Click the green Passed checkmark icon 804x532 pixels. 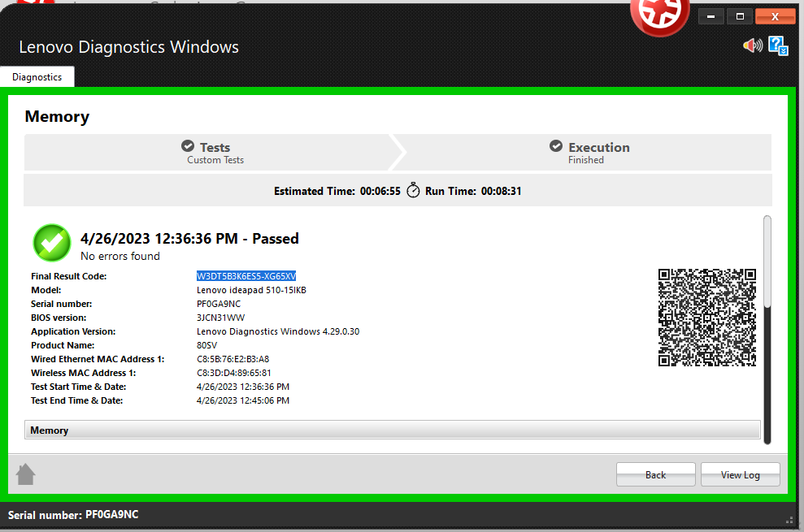pos(52,243)
